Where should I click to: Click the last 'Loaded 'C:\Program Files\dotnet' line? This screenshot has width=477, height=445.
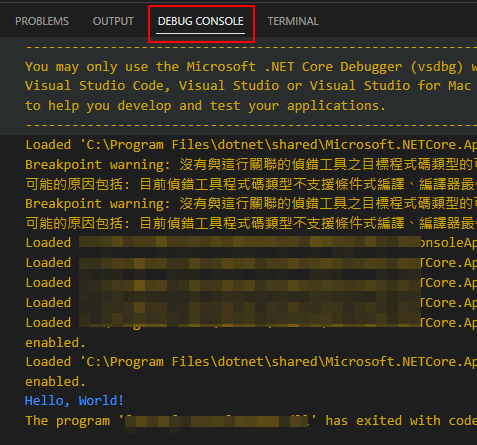click(x=251, y=362)
